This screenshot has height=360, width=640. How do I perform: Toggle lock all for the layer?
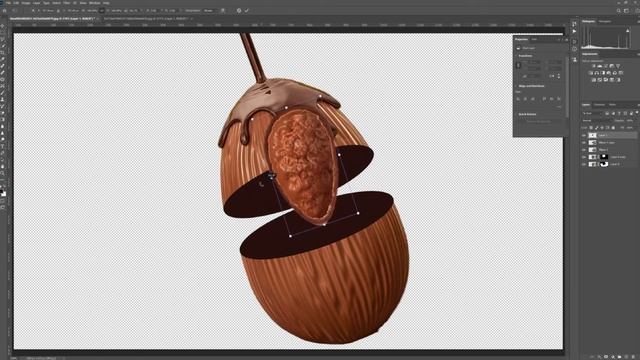tap(613, 128)
